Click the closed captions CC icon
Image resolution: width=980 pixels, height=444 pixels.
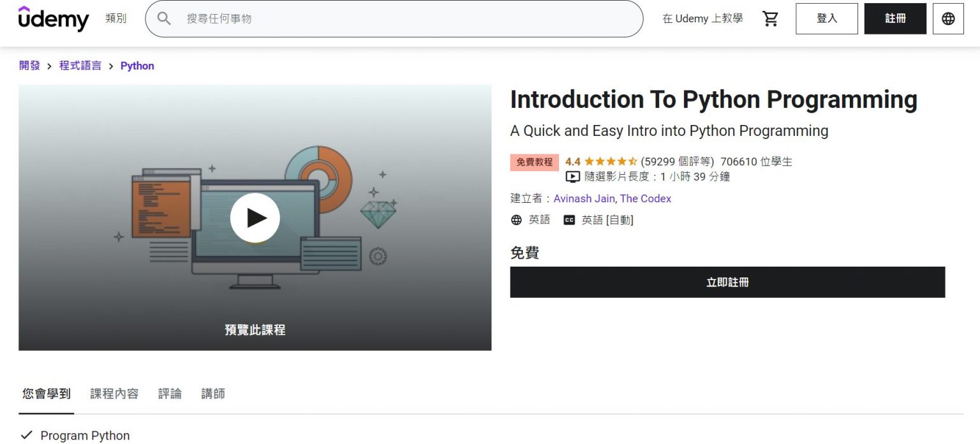[569, 220]
